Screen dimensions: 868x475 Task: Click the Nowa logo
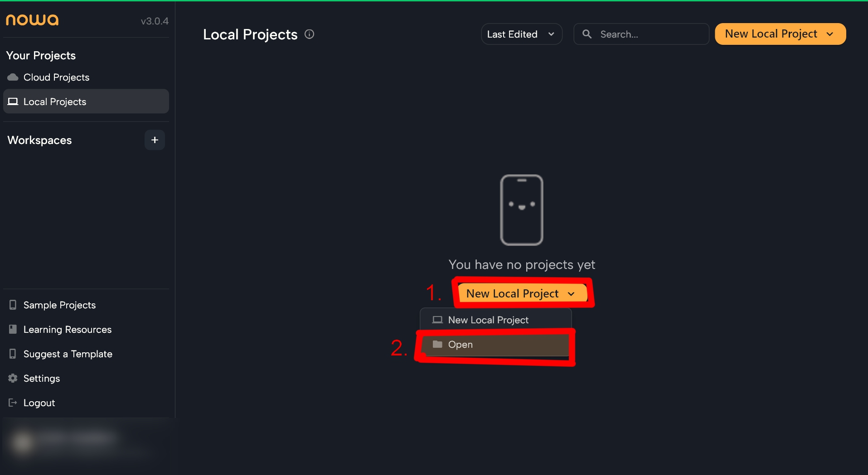pyautogui.click(x=32, y=20)
